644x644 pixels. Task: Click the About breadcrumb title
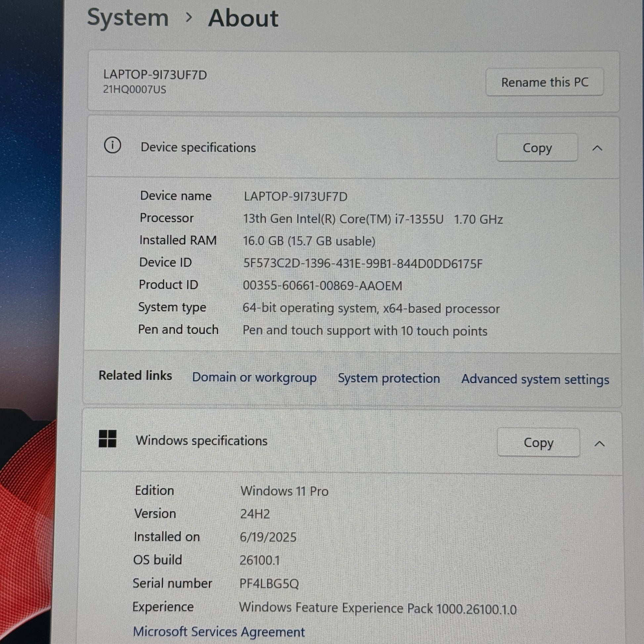[243, 18]
